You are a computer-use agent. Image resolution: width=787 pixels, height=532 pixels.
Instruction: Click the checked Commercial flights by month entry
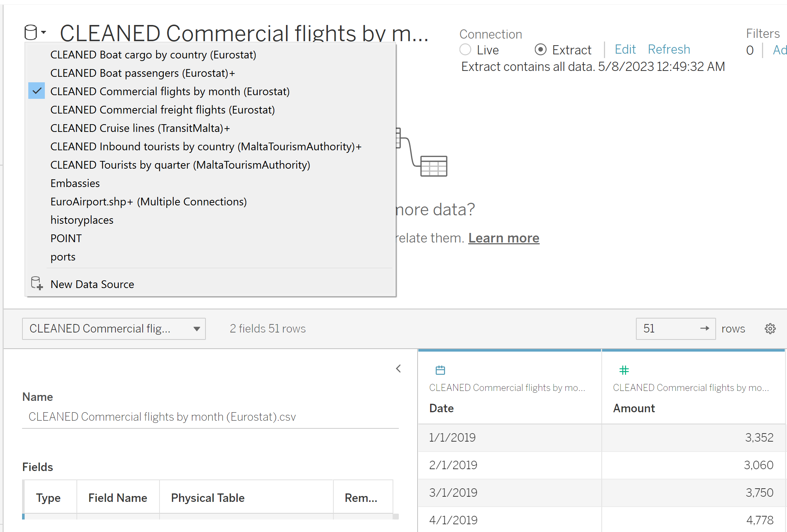pyautogui.click(x=170, y=91)
